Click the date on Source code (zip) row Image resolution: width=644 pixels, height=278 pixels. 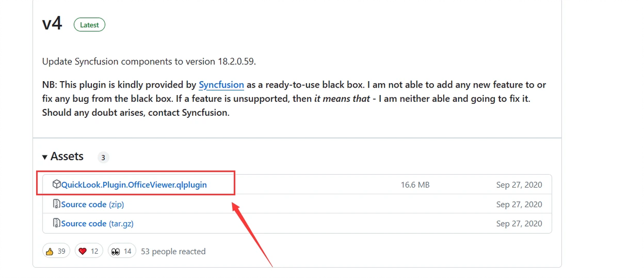click(519, 204)
